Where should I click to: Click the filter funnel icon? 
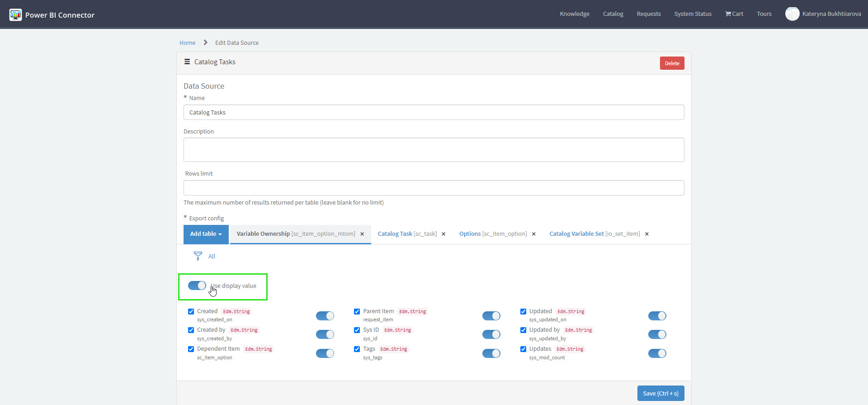tap(198, 256)
